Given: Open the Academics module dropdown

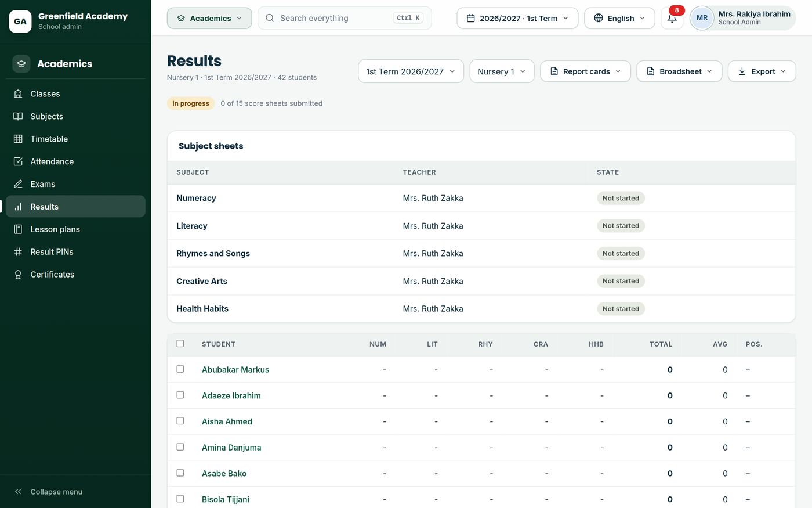Looking at the screenshot, I should click(209, 18).
